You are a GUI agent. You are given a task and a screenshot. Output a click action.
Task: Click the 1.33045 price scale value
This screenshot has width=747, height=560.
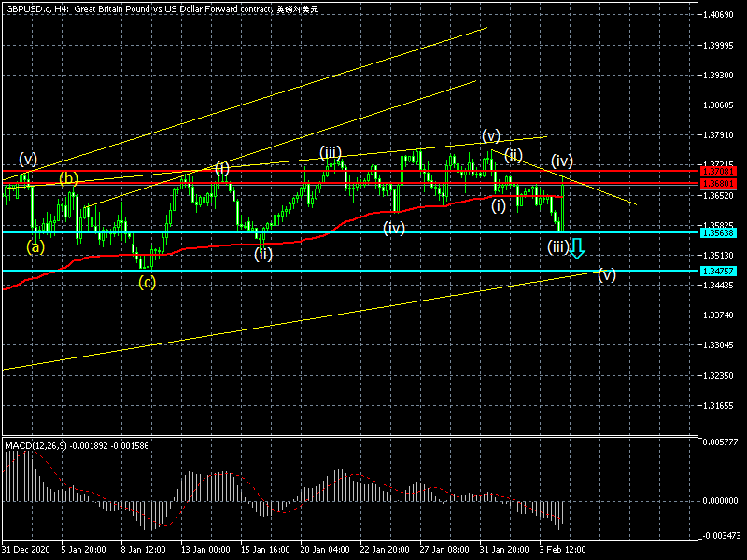[718, 345]
